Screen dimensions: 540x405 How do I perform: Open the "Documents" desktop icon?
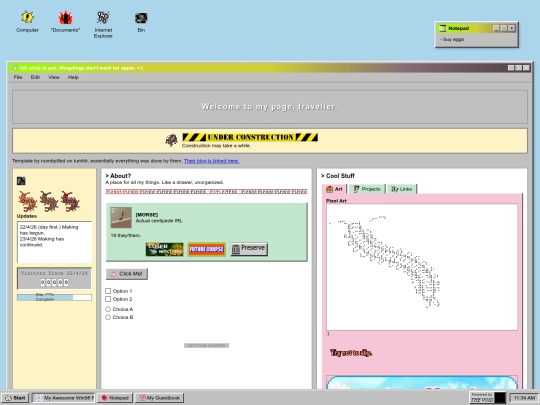65,21
